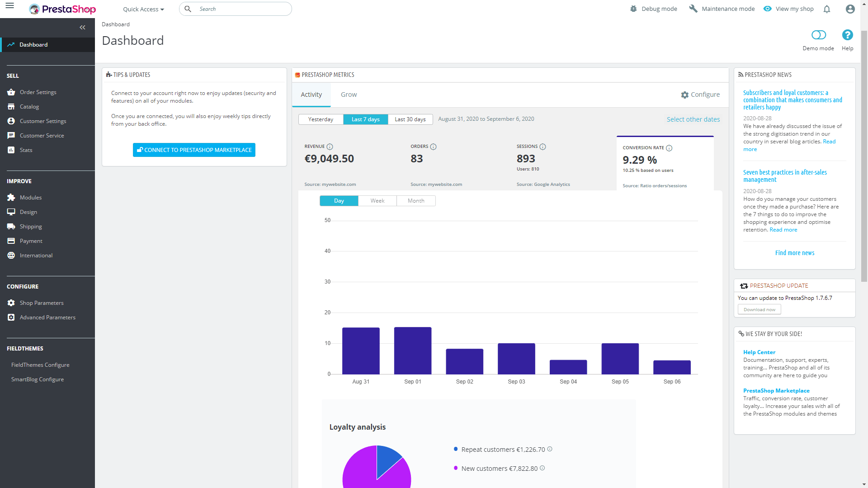Screen dimensions: 868x488
Task: Toggle Demo mode switch
Action: tap(818, 34)
